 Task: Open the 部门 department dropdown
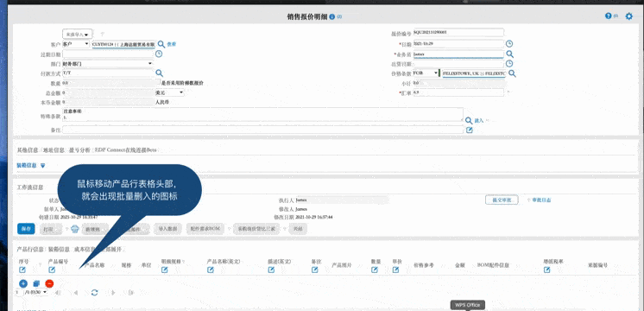point(108,64)
